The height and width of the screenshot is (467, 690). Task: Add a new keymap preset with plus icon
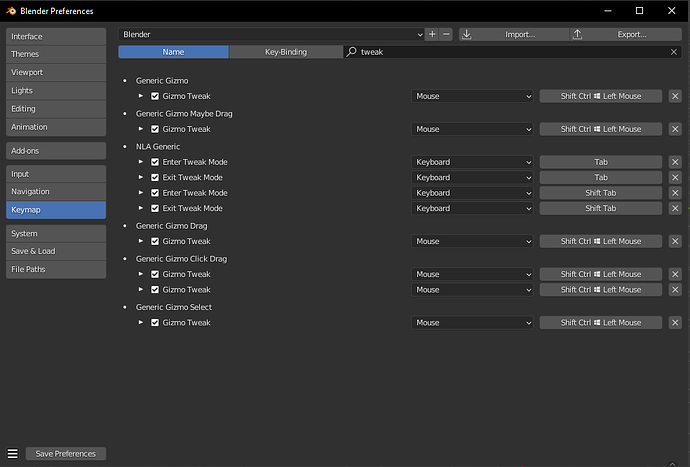(x=432, y=34)
